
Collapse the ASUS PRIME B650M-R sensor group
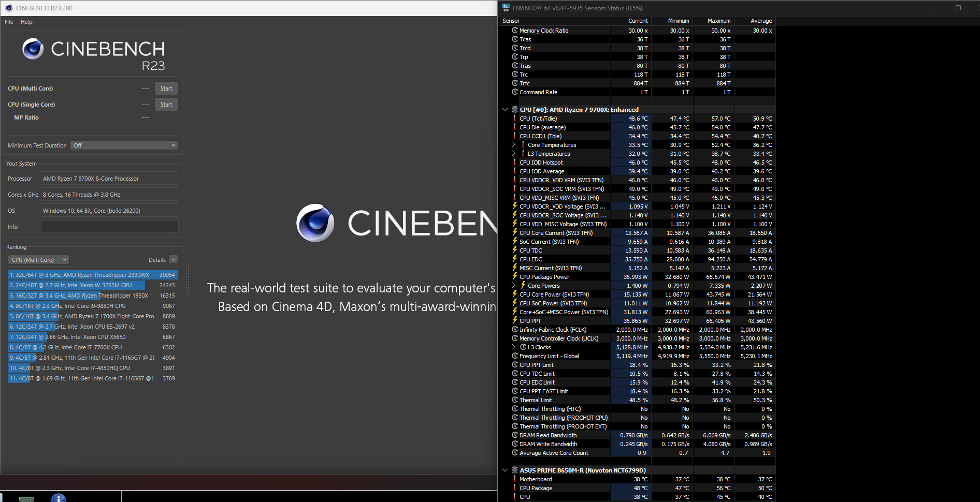[x=505, y=470]
